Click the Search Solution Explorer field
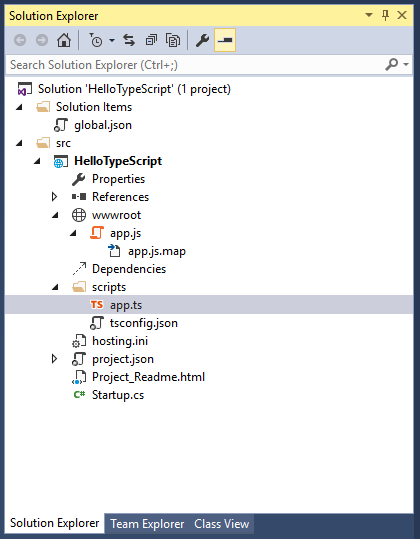Image resolution: width=420 pixels, height=539 pixels. tap(194, 65)
